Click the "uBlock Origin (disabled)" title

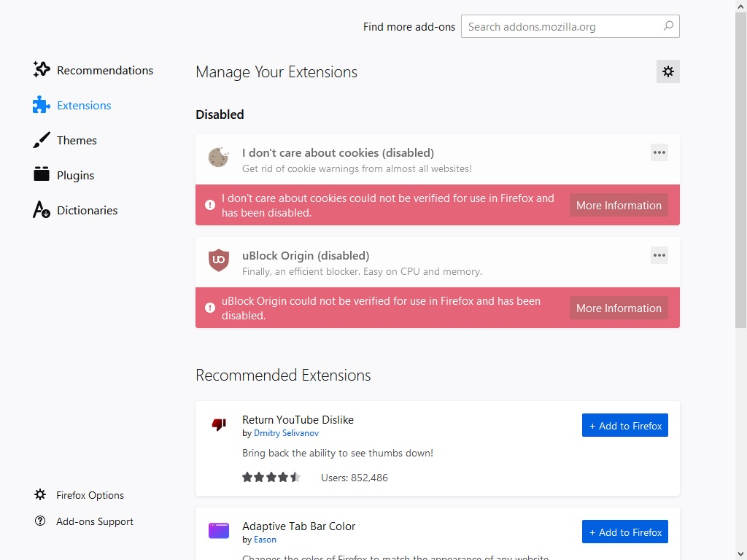pyautogui.click(x=306, y=256)
